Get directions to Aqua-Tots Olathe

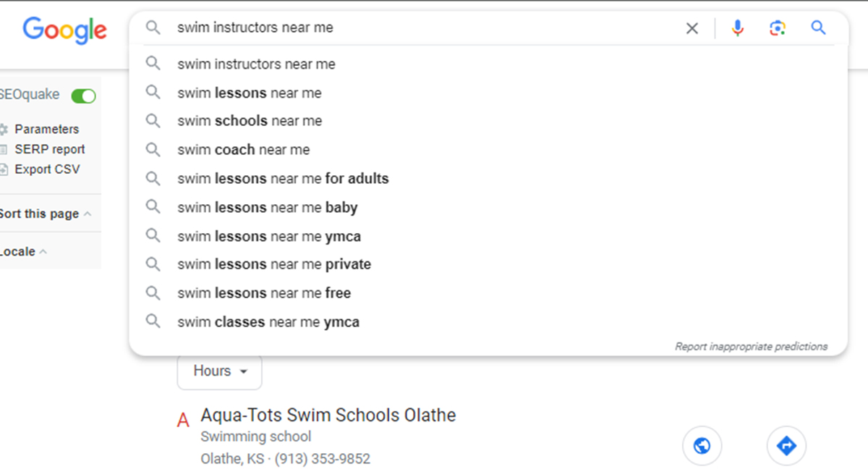tap(786, 445)
